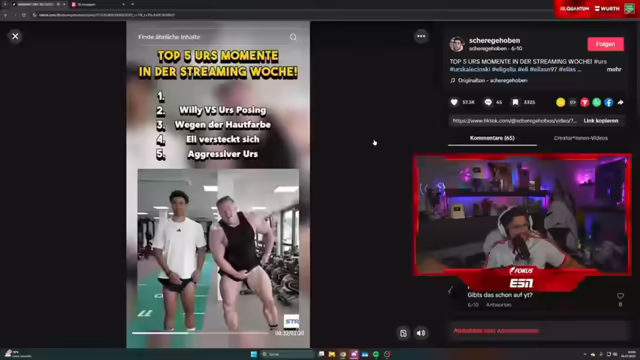Screen dimensions: 640x360
Task: Reload the page in the browser toolbar
Action: pyautogui.click(x=24, y=15)
